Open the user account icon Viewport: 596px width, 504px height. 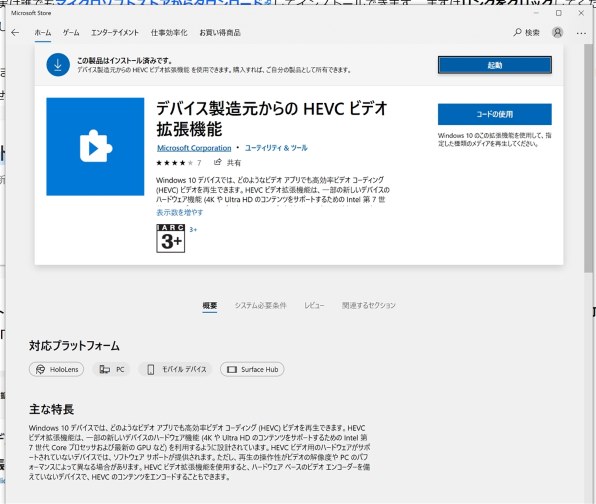(557, 33)
